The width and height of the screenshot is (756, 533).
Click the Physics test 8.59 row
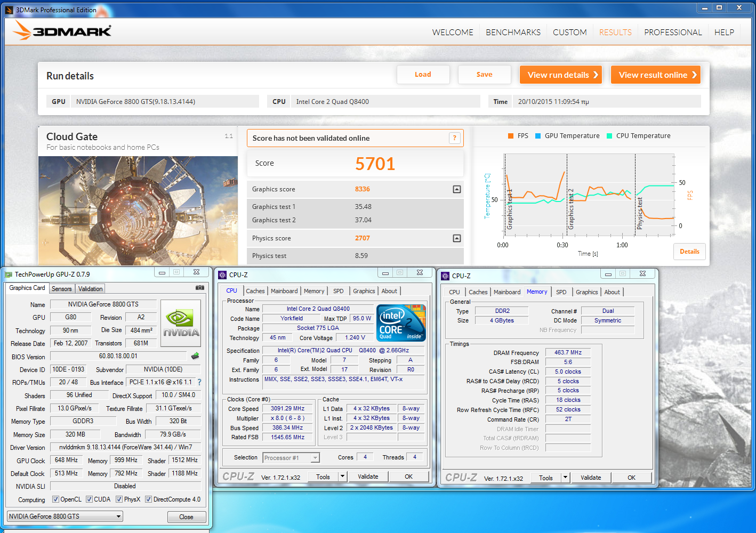coord(355,256)
